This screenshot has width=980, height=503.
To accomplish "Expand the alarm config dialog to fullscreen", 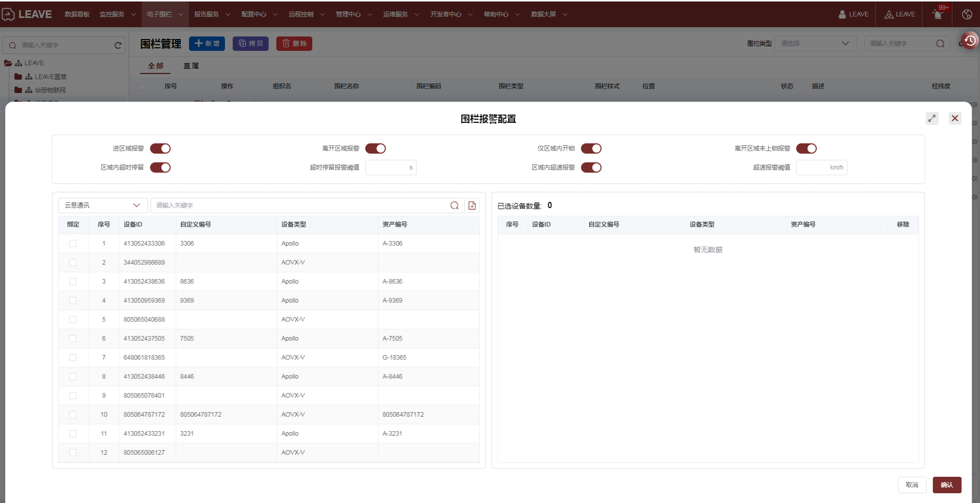I will point(932,118).
